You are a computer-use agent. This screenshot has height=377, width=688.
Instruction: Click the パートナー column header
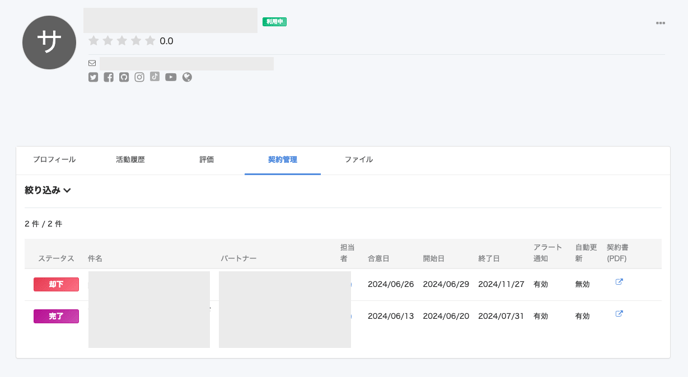239,259
